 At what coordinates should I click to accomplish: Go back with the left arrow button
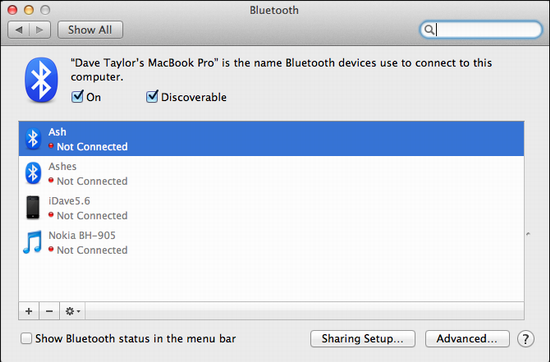pos(19,30)
